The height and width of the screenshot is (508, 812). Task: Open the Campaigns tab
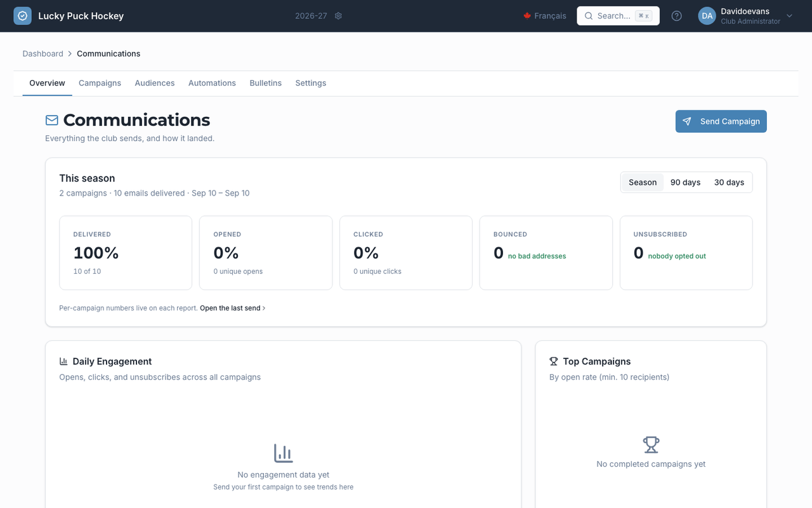100,83
